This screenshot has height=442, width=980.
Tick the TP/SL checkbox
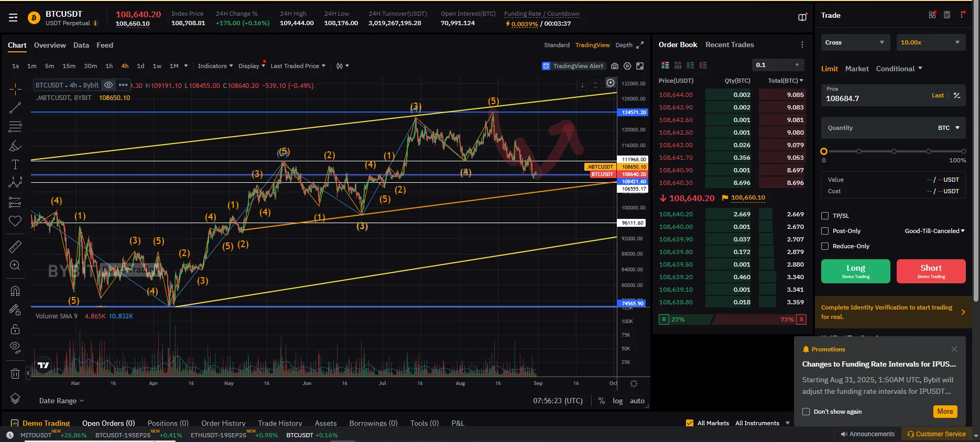pos(825,216)
